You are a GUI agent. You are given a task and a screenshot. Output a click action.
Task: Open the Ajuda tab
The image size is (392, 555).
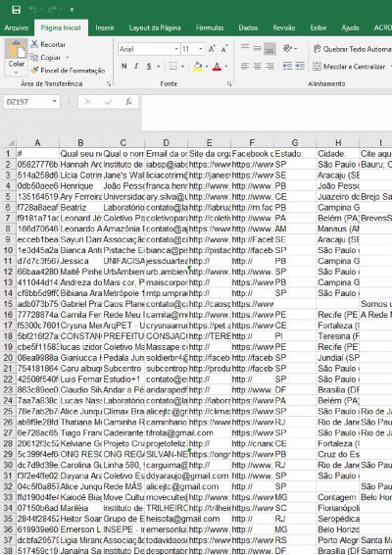[350, 27]
